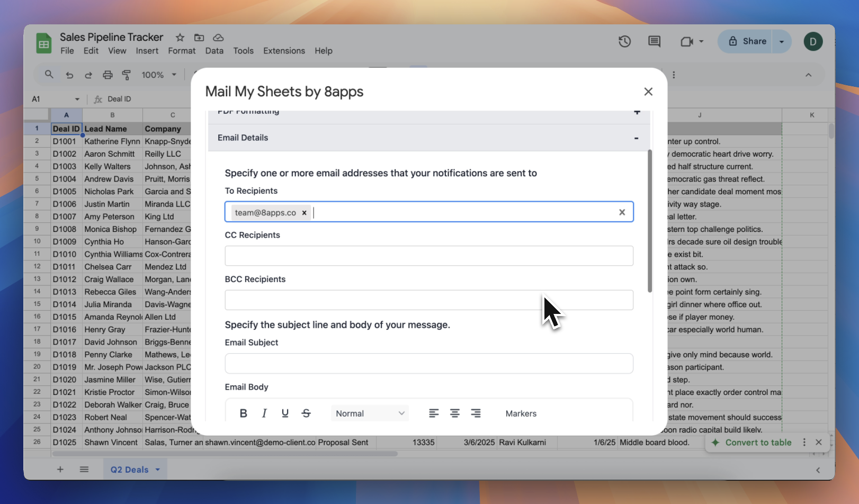
Task: Select row 12 header
Action: [x=37, y=267]
